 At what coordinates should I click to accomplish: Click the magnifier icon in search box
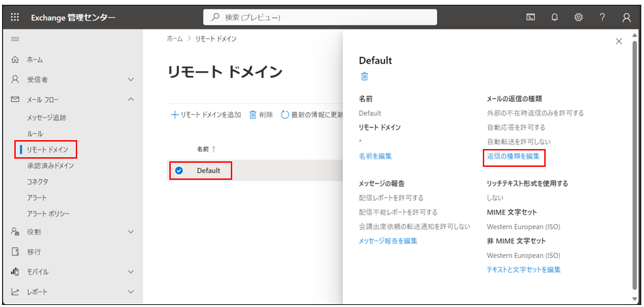tap(215, 17)
